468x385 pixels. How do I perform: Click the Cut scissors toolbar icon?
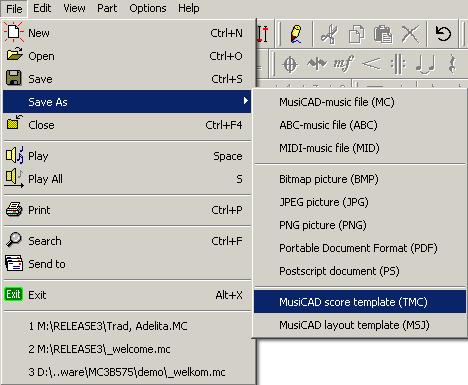[x=329, y=34]
